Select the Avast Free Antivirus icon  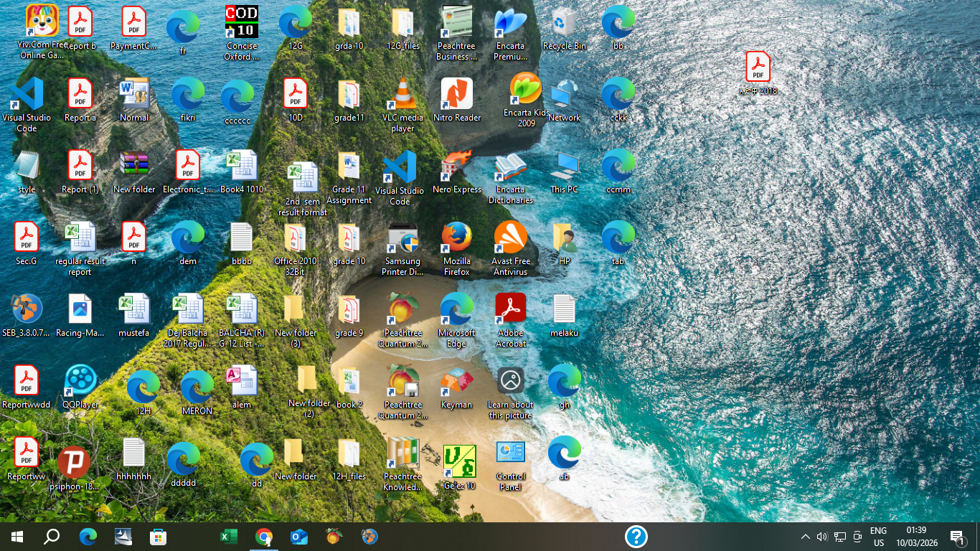pos(511,249)
